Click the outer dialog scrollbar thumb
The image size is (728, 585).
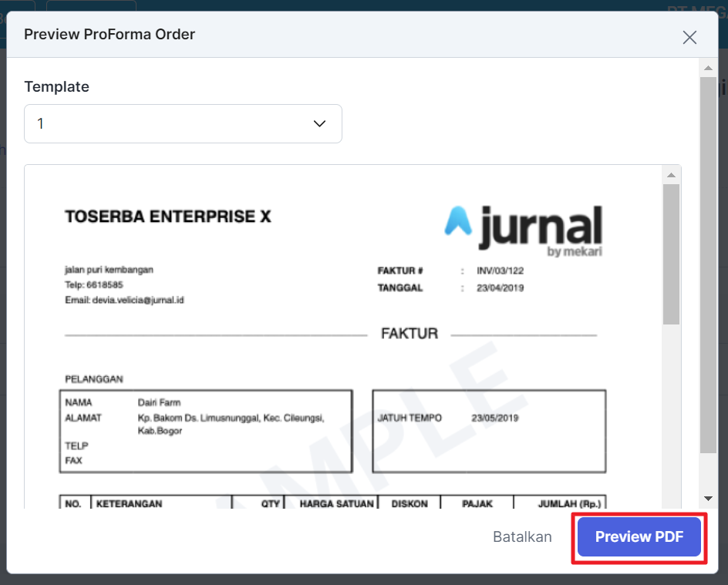(708, 265)
